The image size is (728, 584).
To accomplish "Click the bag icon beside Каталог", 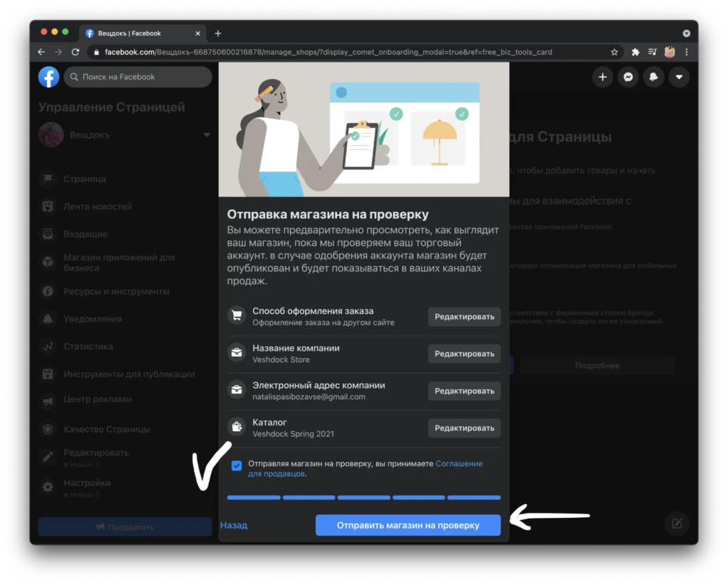I will click(237, 427).
